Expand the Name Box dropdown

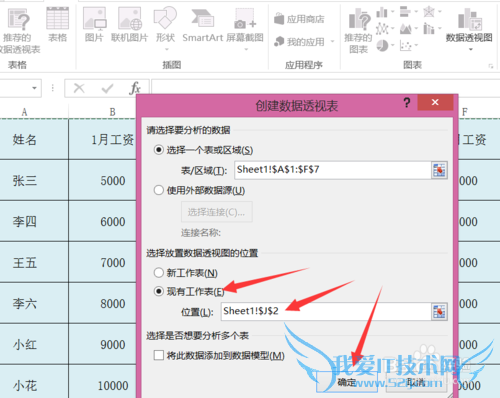pyautogui.click(x=34, y=88)
